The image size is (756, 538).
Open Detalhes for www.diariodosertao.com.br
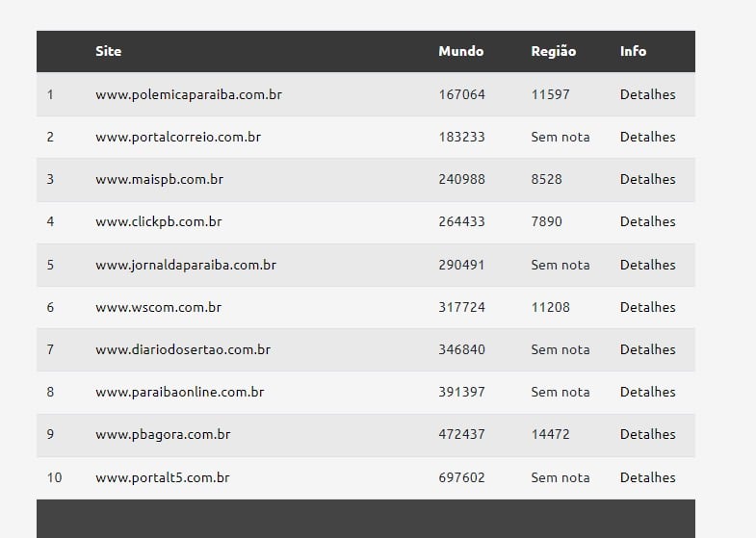click(647, 349)
